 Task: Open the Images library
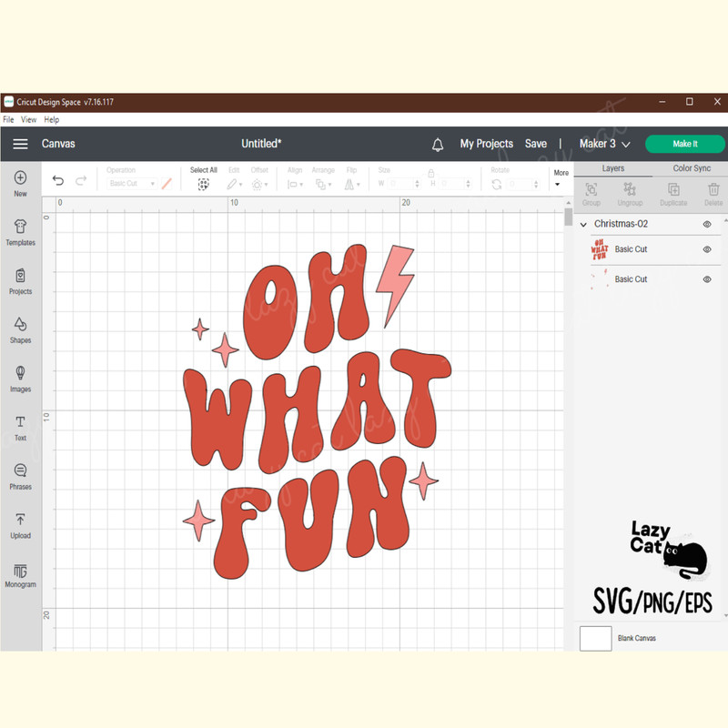[x=20, y=379]
